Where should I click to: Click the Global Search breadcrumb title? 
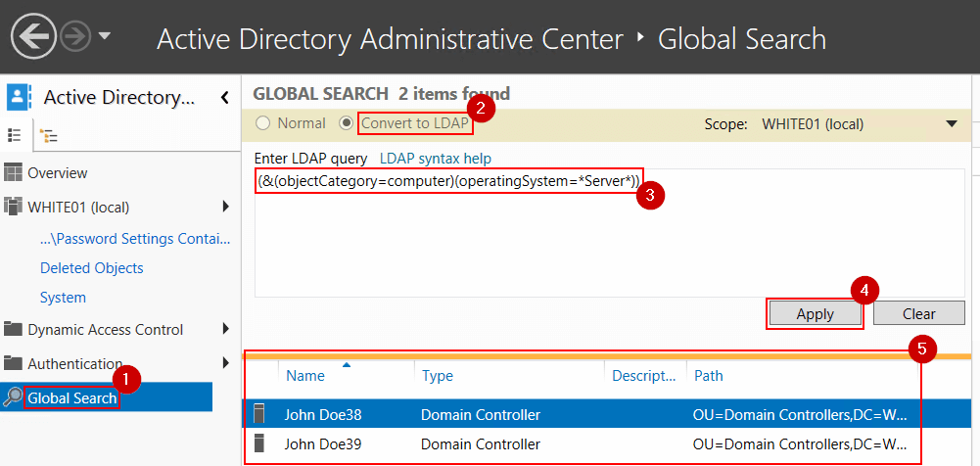[x=742, y=39]
